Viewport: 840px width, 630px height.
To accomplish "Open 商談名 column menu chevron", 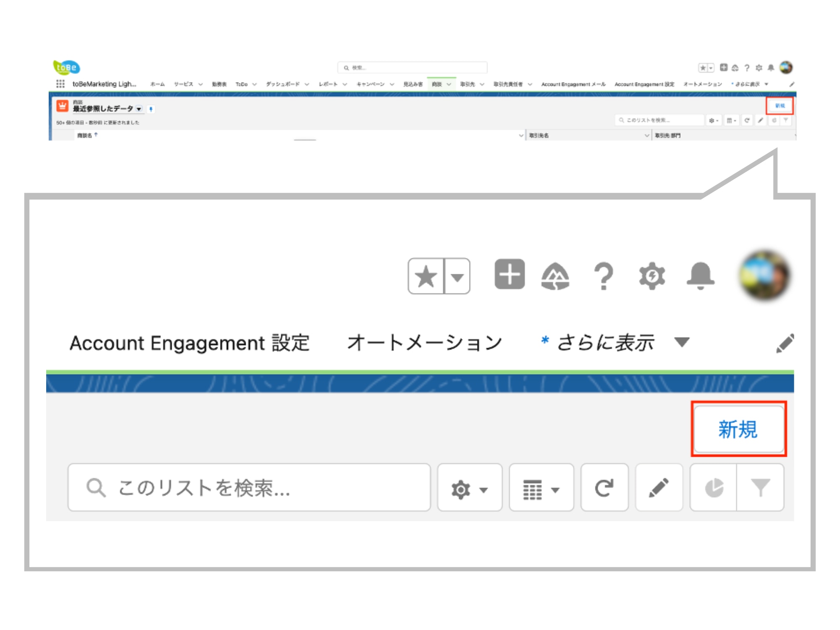I will coord(521,135).
